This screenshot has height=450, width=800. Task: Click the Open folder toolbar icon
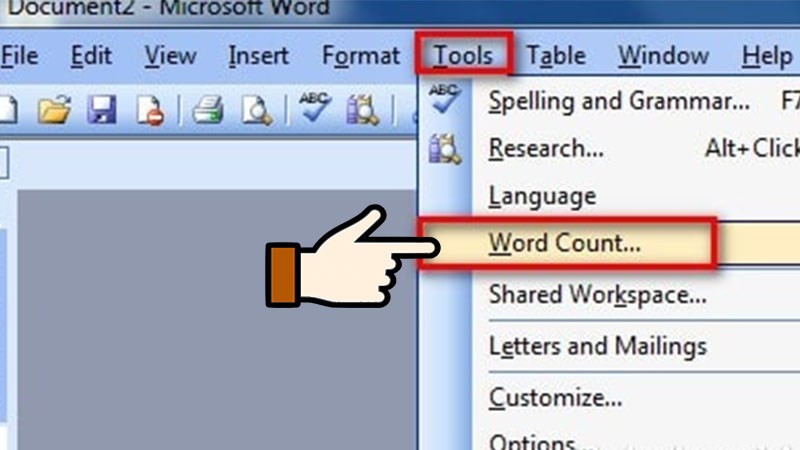click(x=54, y=109)
